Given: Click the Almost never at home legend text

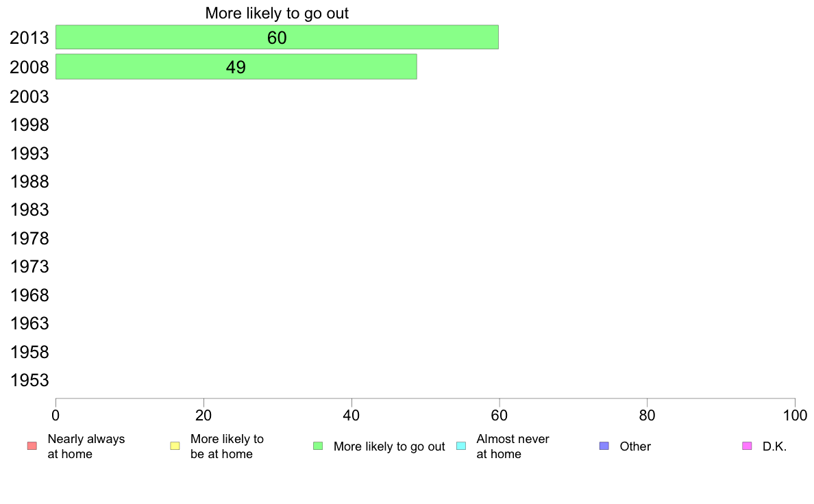Looking at the screenshot, I should tap(513, 446).
